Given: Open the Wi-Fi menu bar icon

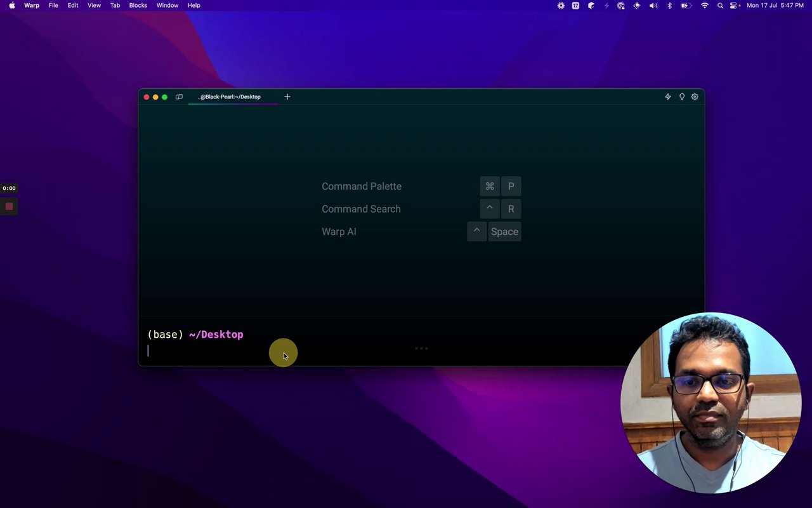Looking at the screenshot, I should [704, 5].
